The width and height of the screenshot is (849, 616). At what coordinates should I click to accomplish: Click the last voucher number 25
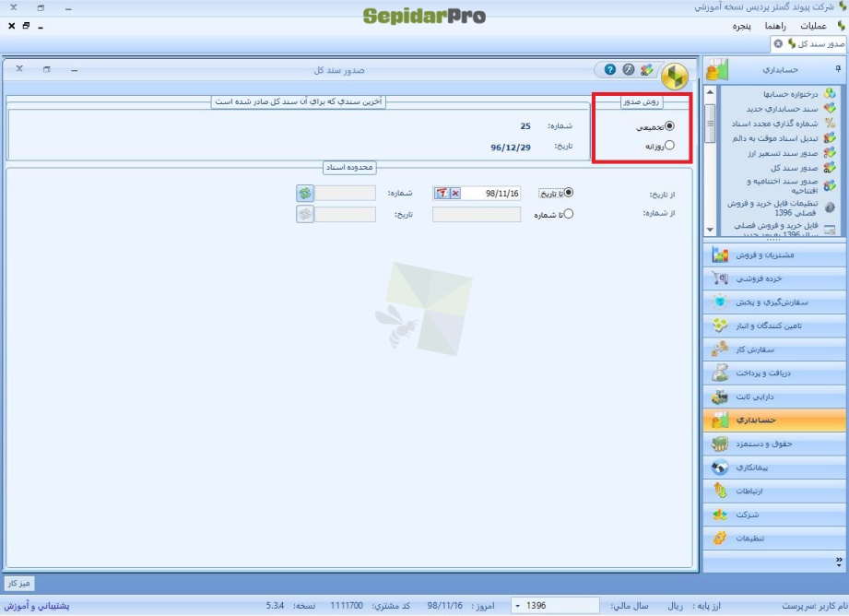pyautogui.click(x=525, y=126)
